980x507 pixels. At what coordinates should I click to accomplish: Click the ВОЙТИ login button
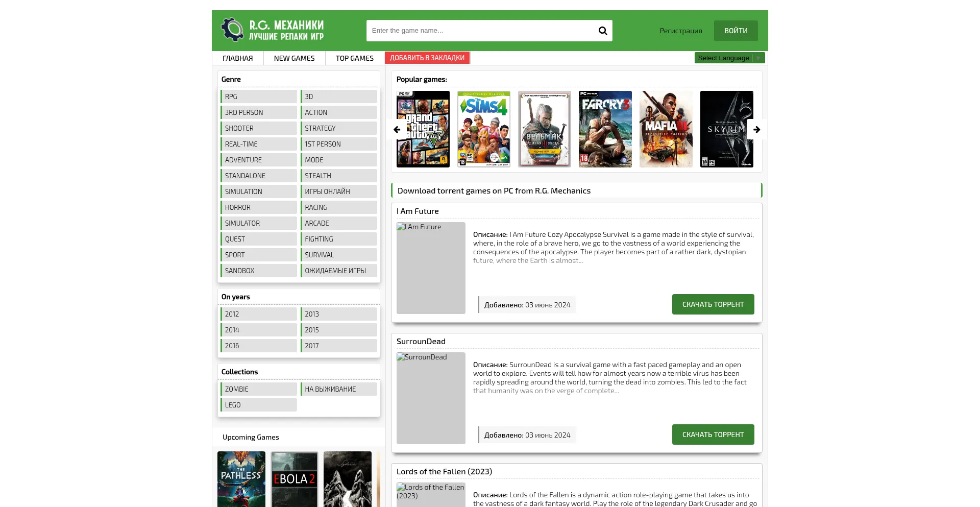pyautogui.click(x=736, y=31)
